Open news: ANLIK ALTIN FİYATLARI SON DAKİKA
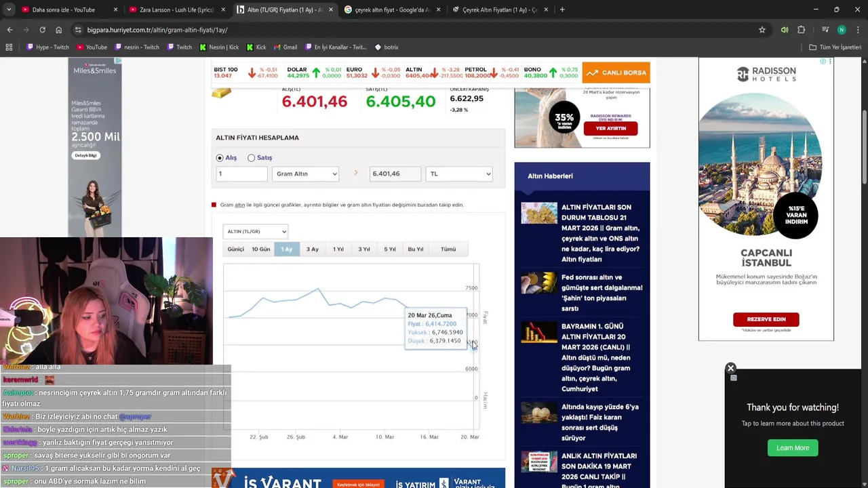The width and height of the screenshot is (868, 488). click(x=599, y=471)
